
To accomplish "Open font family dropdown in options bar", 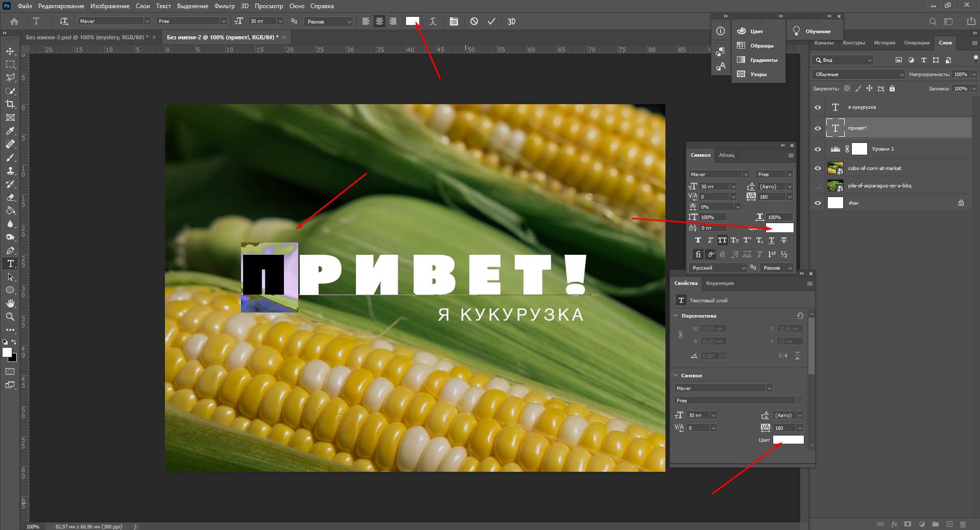I will coord(147,21).
